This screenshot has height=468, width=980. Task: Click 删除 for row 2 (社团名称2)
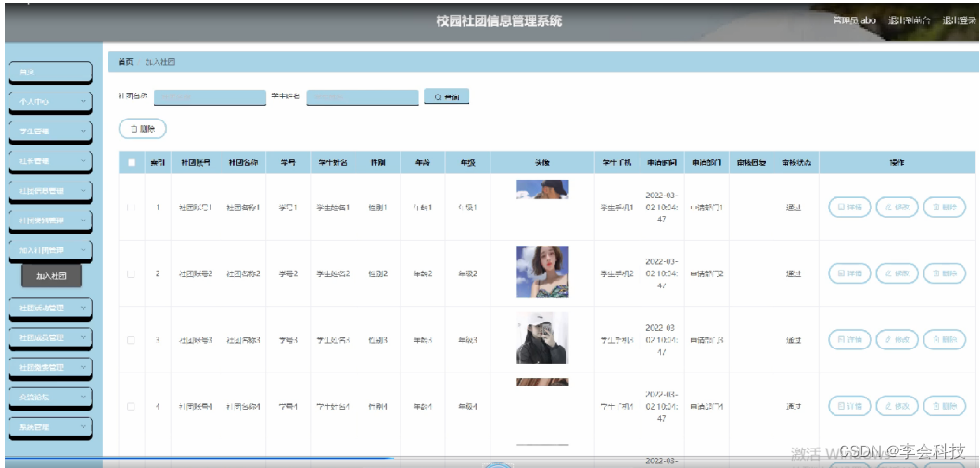(x=945, y=273)
